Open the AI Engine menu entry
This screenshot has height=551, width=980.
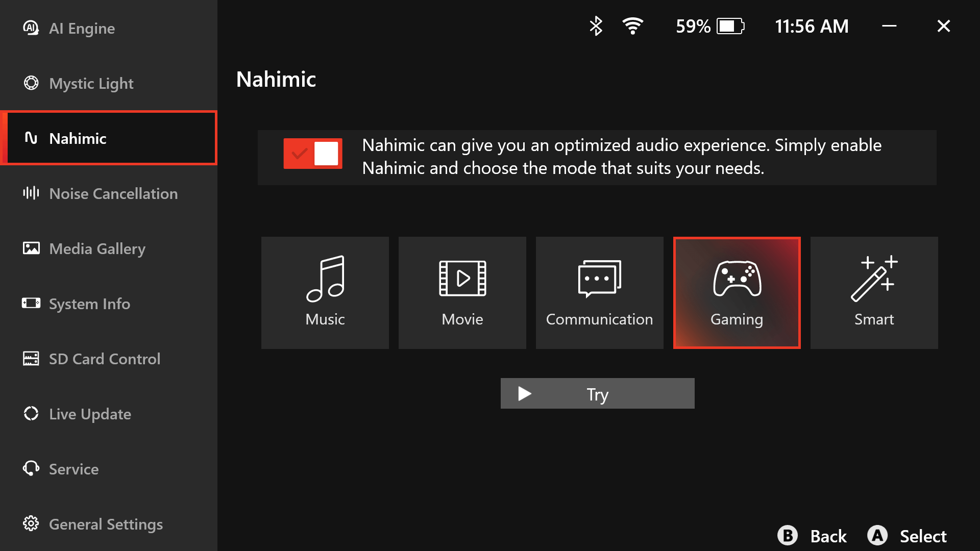tap(109, 28)
